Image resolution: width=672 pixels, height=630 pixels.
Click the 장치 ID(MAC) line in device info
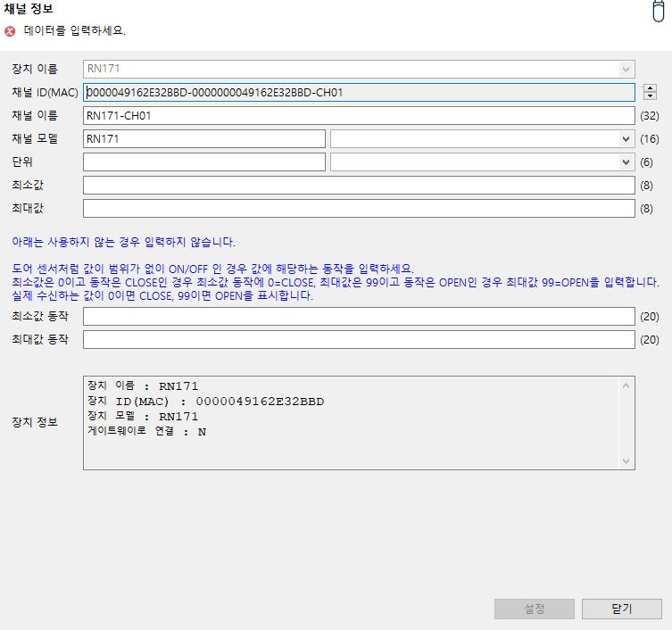click(206, 402)
